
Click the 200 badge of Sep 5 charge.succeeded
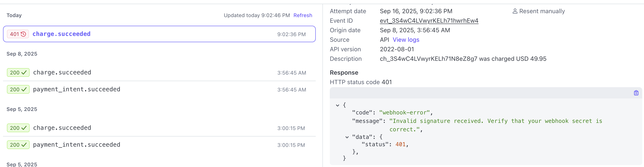(18, 128)
